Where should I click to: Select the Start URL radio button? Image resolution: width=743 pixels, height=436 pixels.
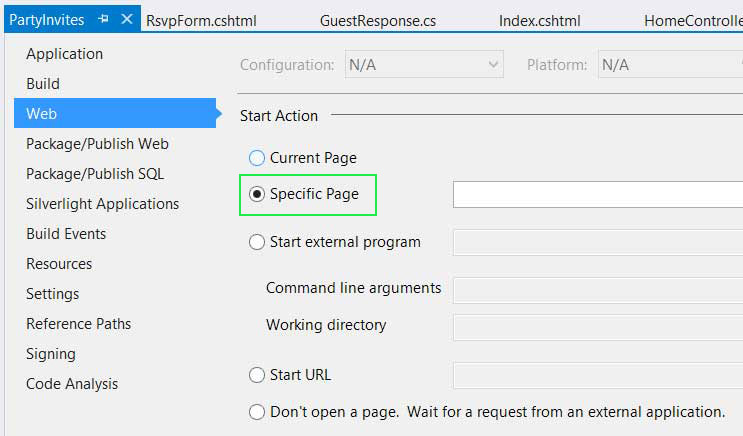tap(256, 375)
